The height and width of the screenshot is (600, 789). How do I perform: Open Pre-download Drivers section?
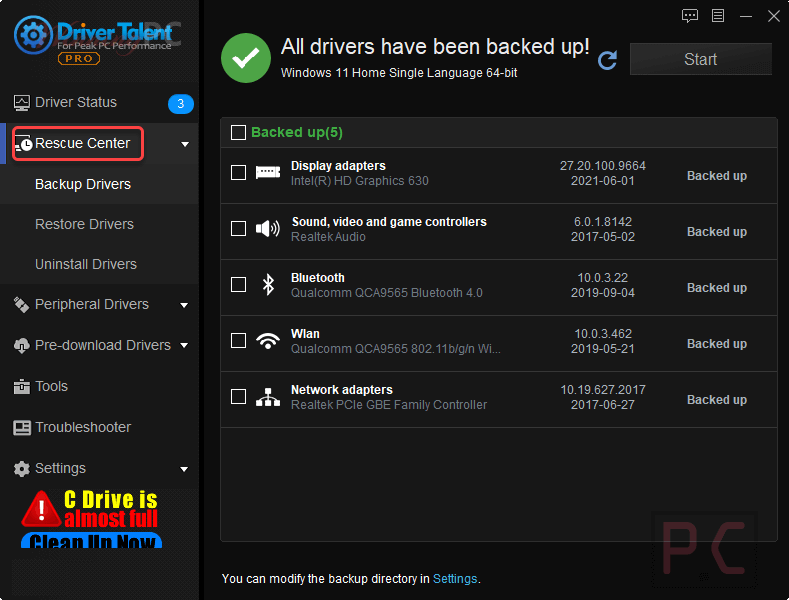(99, 345)
